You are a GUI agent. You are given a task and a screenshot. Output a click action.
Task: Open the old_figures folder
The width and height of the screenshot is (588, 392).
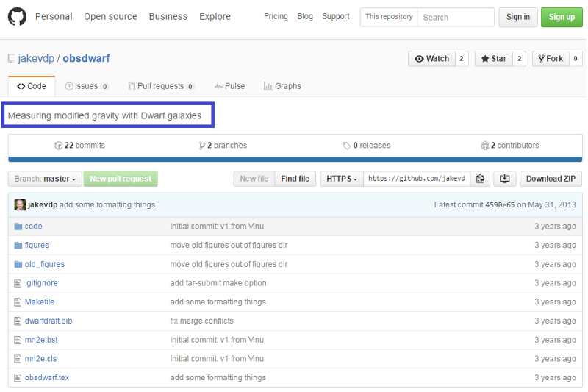(45, 265)
